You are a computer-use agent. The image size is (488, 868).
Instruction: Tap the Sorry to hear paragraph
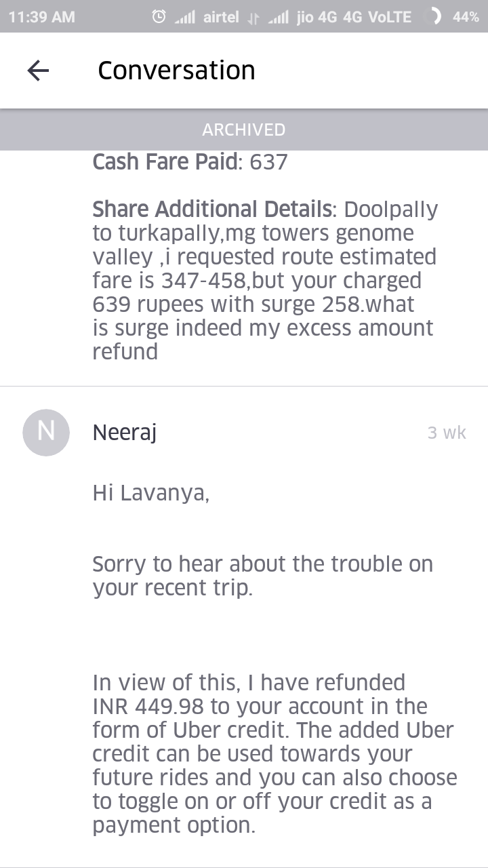click(x=263, y=576)
